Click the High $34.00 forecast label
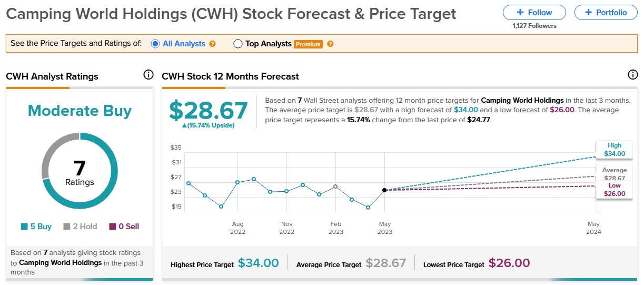The image size is (644, 285). click(x=614, y=150)
